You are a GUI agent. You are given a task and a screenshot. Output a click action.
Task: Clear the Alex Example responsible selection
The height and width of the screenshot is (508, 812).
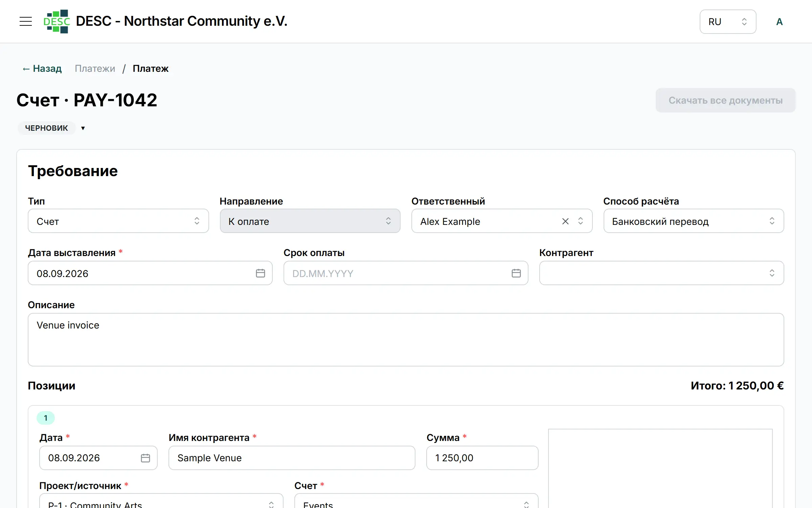[565, 221]
